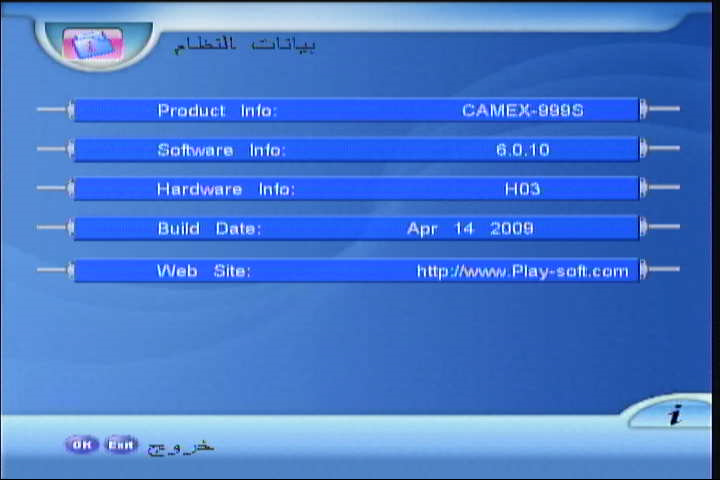Open the http://www.Play-soft.com web address
The height and width of the screenshot is (480, 720).
[x=523, y=271]
